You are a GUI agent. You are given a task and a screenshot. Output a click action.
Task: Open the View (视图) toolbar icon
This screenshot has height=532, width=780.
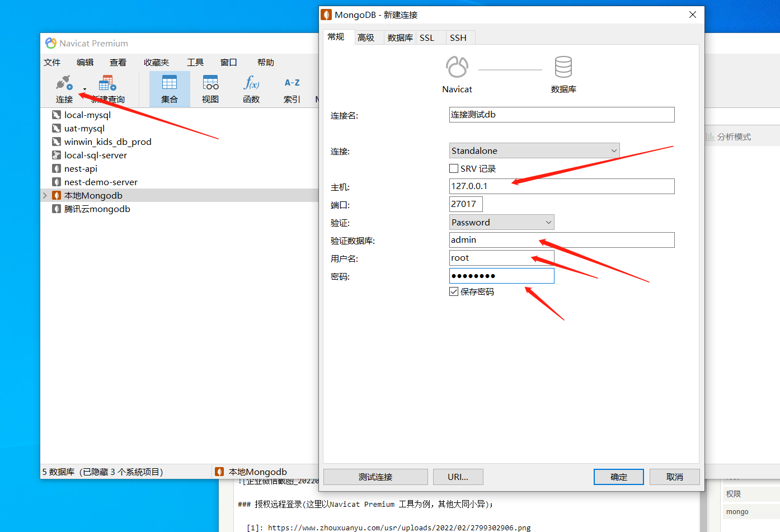(210, 83)
